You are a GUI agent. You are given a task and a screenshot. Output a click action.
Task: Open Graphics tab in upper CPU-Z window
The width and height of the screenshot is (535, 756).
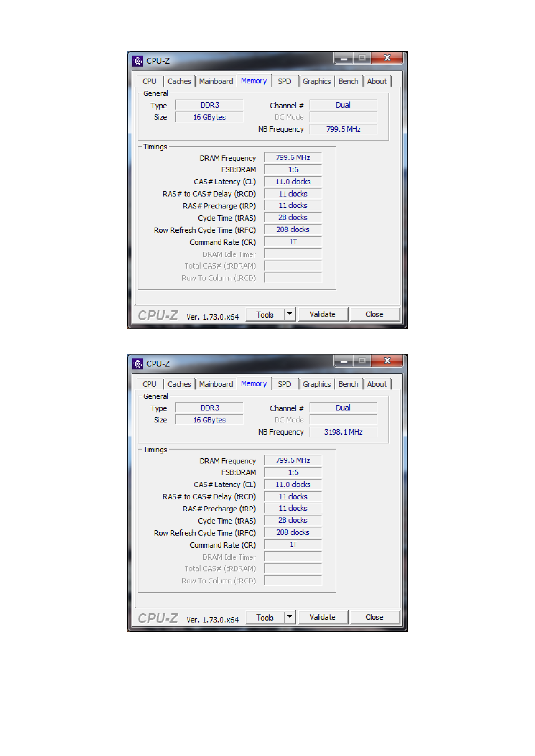tap(317, 81)
